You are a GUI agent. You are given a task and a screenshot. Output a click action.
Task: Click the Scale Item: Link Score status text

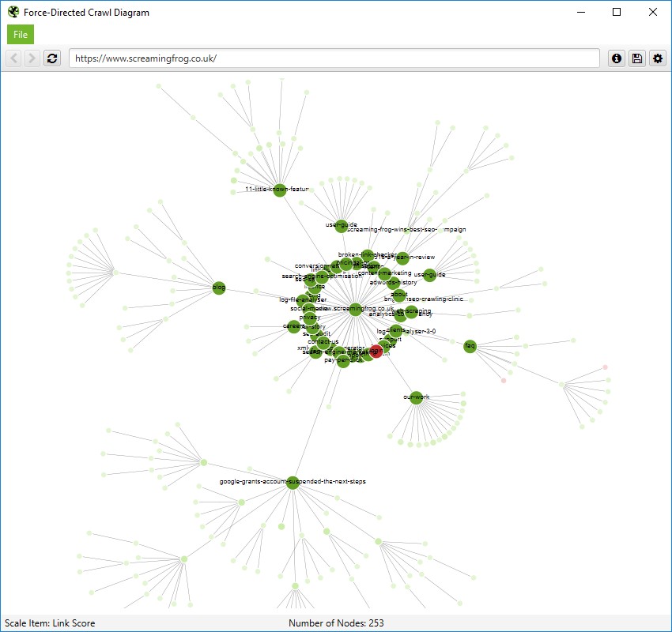pos(50,623)
